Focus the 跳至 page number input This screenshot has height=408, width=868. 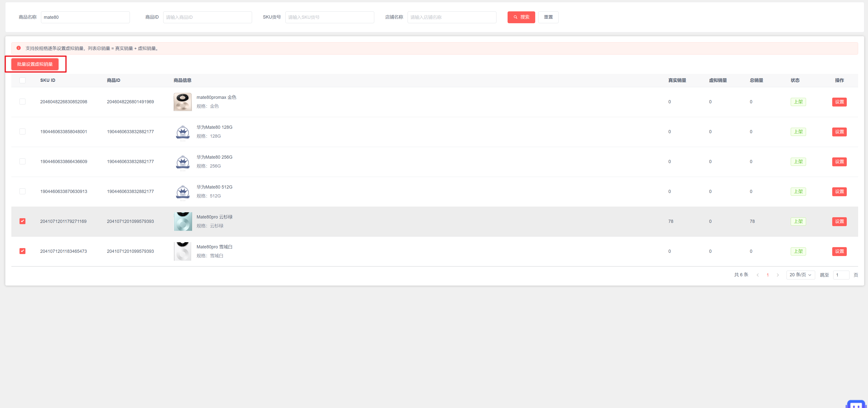[841, 275]
